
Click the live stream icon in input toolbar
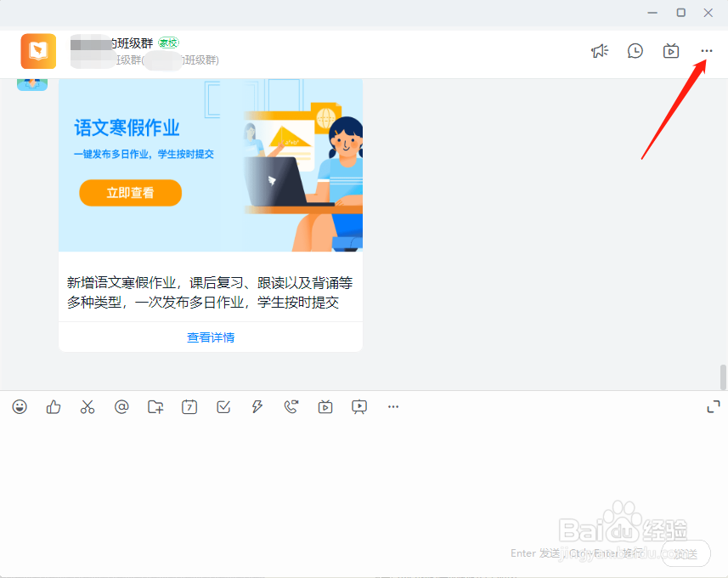pos(325,407)
